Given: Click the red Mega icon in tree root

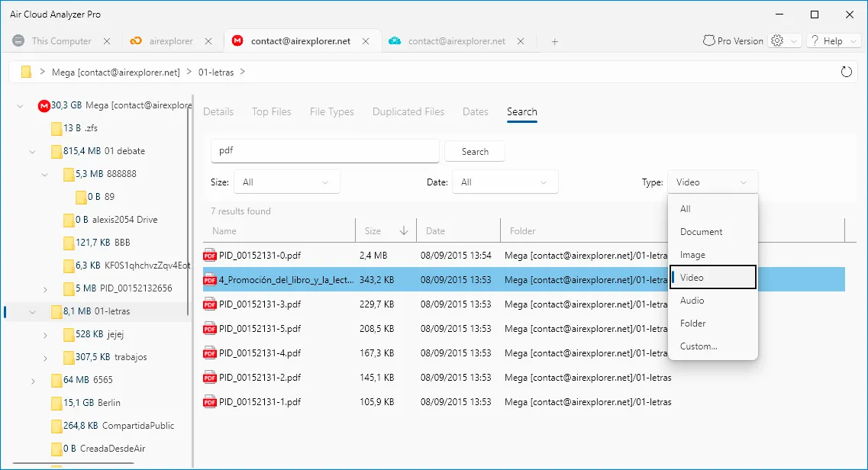Looking at the screenshot, I should click(44, 105).
